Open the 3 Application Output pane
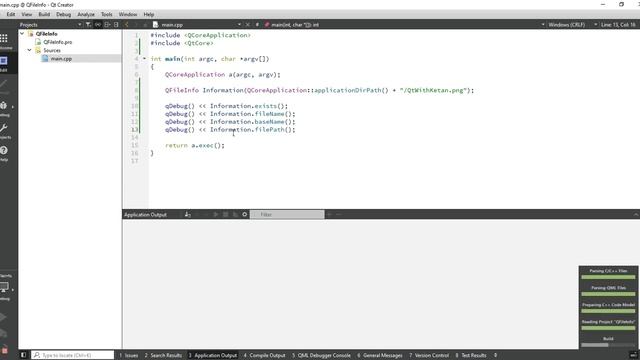 coord(213,355)
